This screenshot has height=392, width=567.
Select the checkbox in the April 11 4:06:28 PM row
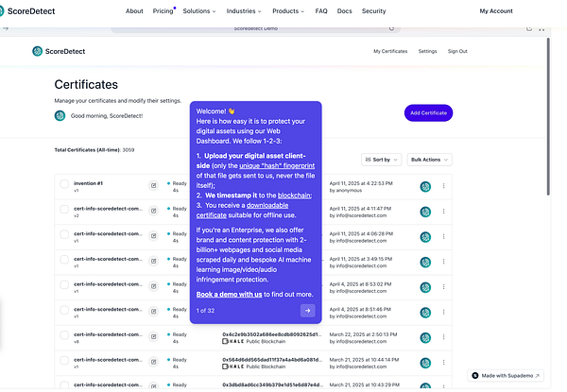pos(64,234)
